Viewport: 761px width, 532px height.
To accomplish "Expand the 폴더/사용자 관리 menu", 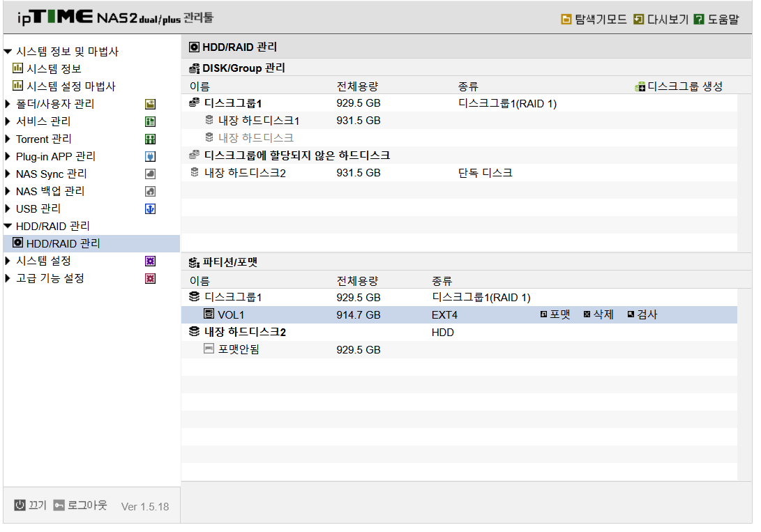I will [x=7, y=103].
